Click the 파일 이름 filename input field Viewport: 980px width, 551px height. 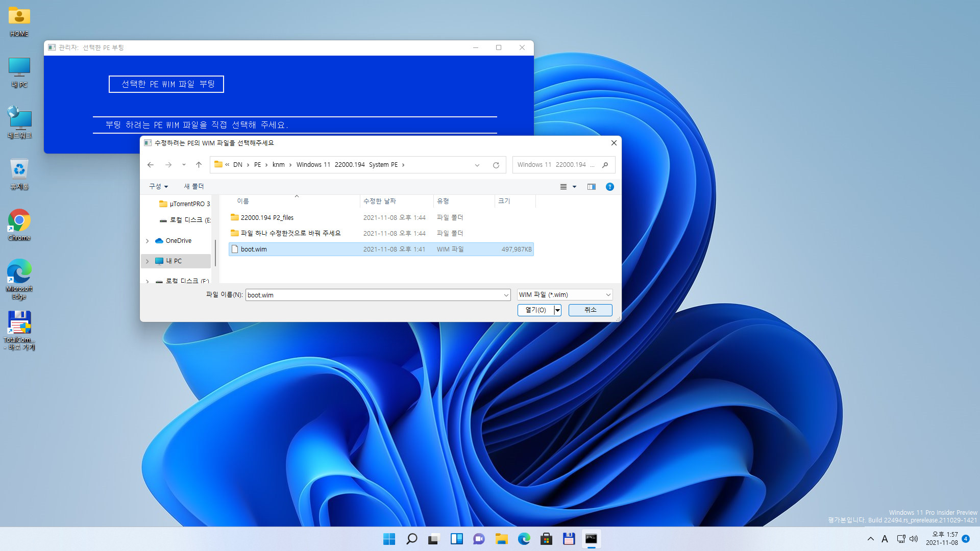click(x=374, y=295)
